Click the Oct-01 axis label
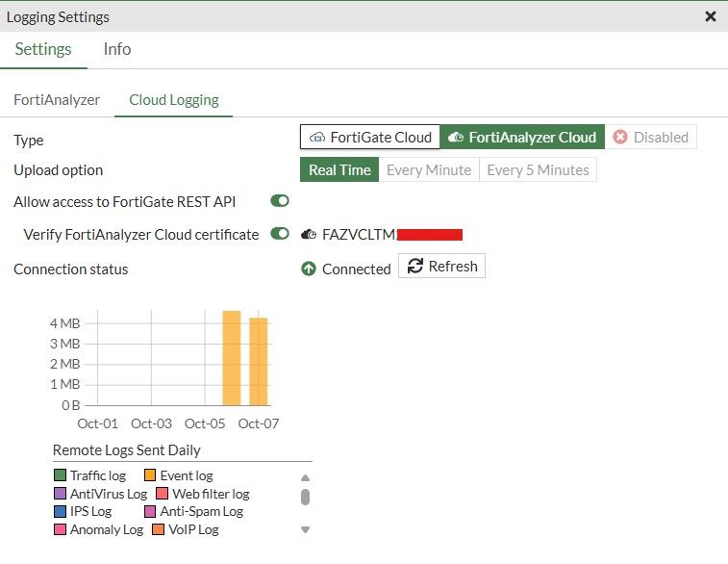 [97, 423]
